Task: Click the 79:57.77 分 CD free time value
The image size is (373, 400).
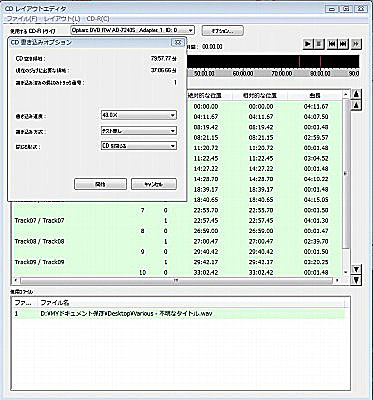Action: coord(163,59)
